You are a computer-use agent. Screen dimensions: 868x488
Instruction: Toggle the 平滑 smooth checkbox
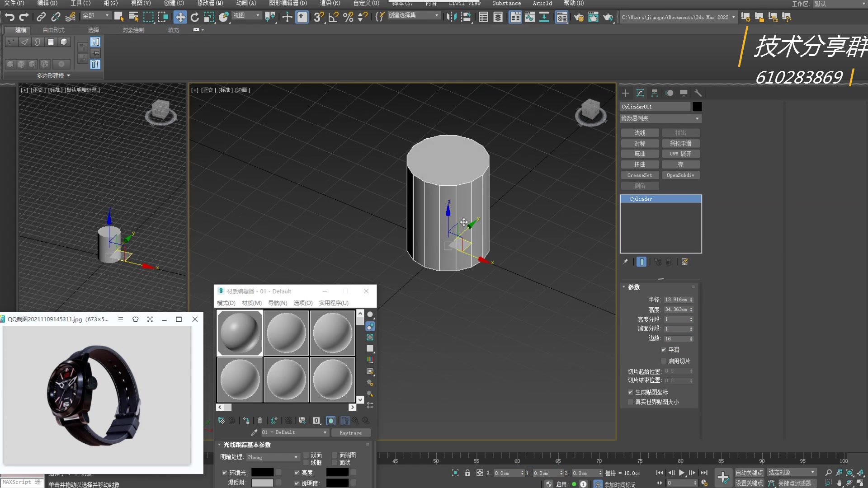point(664,350)
